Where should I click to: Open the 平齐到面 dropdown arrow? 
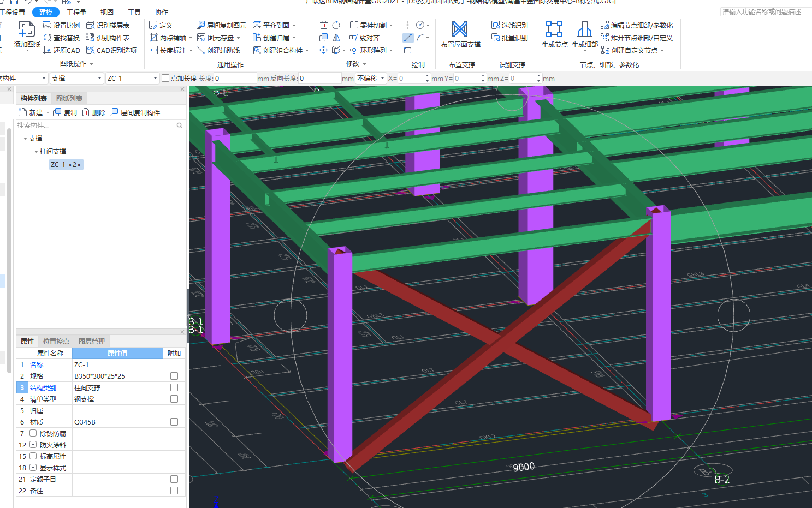[x=294, y=25]
